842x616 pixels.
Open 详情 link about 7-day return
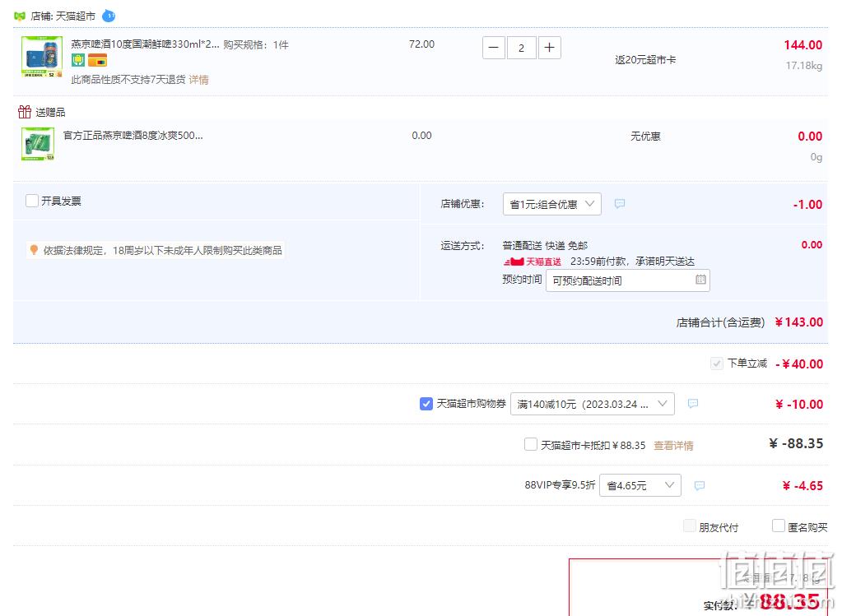coord(198,80)
